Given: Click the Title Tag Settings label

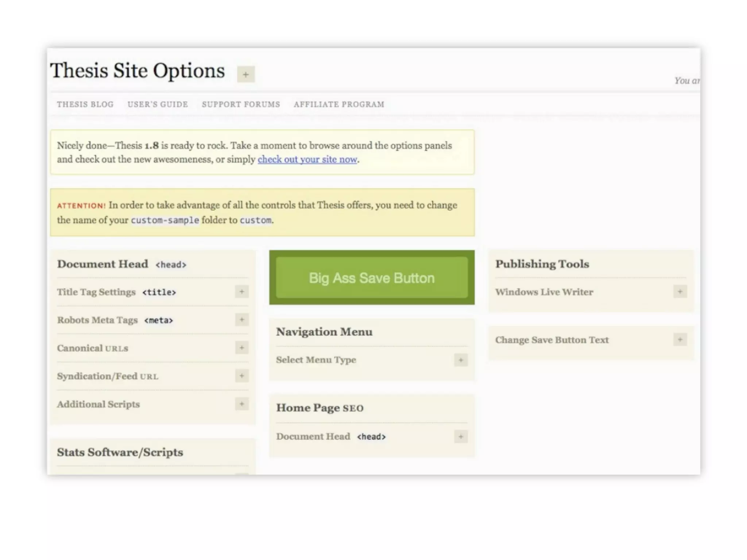Looking at the screenshot, I should 96,292.
